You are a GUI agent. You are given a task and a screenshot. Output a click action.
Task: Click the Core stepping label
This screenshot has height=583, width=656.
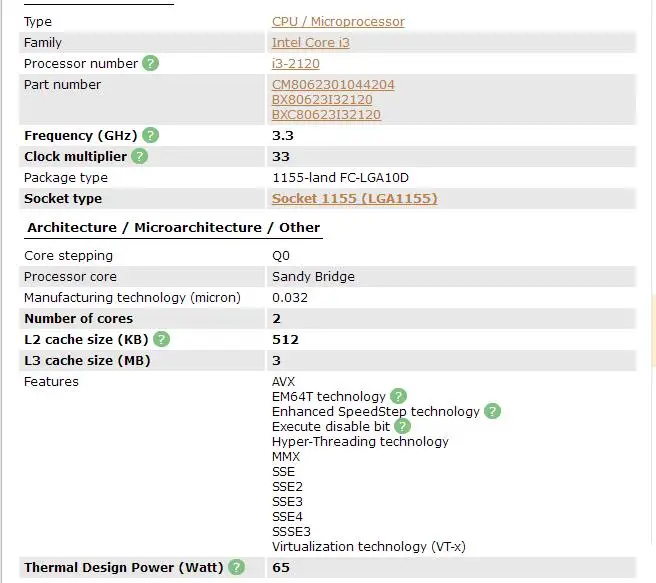click(x=69, y=256)
